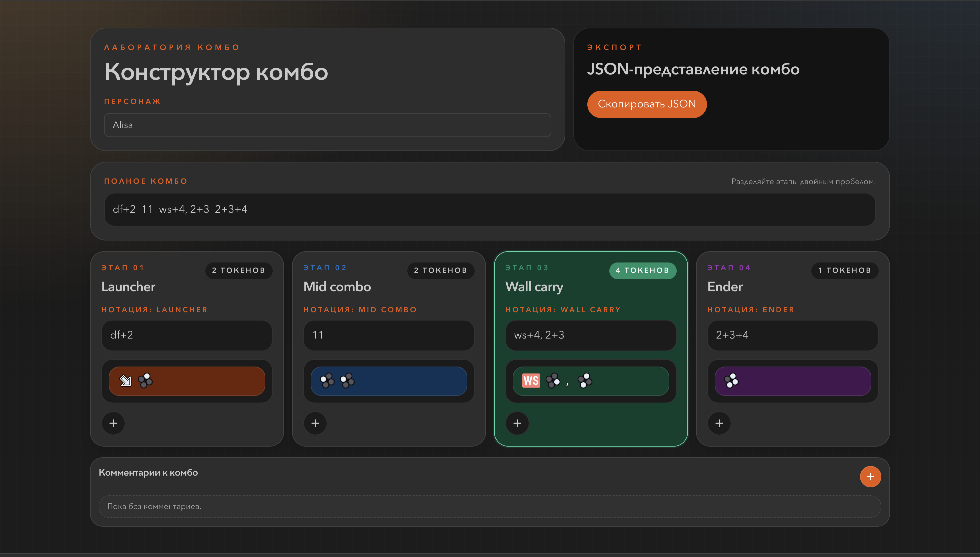
Task: Select the Ender stage heading
Action: point(725,287)
